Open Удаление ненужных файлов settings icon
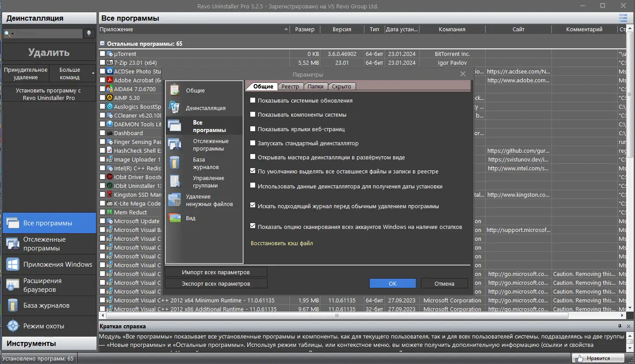 click(x=175, y=200)
